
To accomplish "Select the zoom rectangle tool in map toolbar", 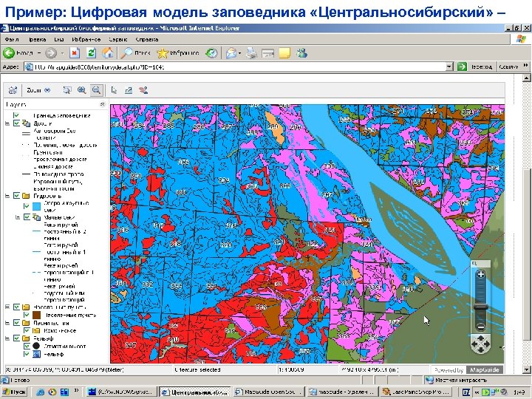I will point(67,90).
